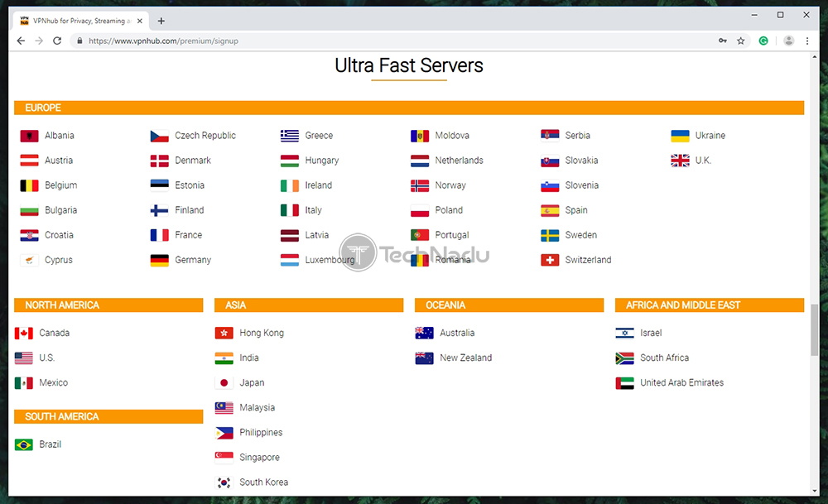
Task: Open a new browser tab
Action: click(x=161, y=22)
